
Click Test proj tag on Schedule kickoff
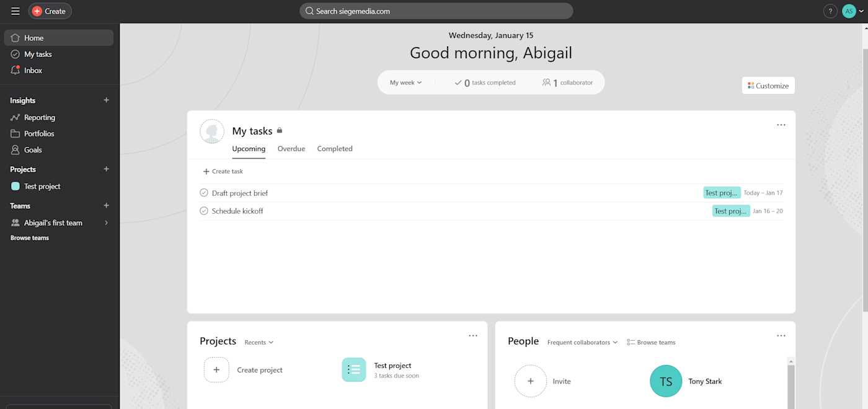point(731,211)
